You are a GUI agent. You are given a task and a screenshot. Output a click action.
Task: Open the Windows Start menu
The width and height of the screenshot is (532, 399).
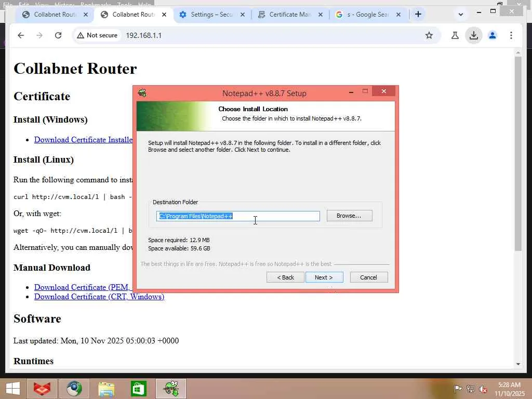click(13, 389)
